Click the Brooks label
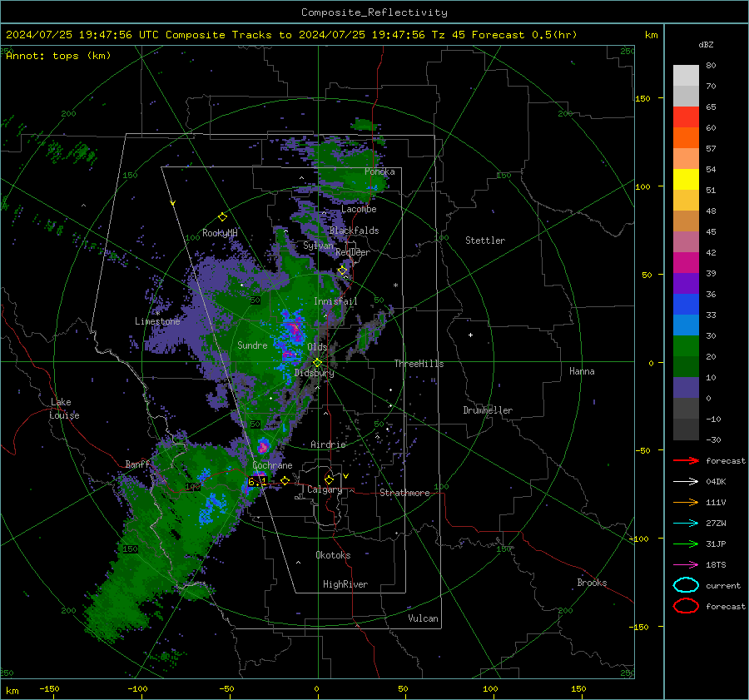Screen dimensions: 749x700 coord(592,583)
